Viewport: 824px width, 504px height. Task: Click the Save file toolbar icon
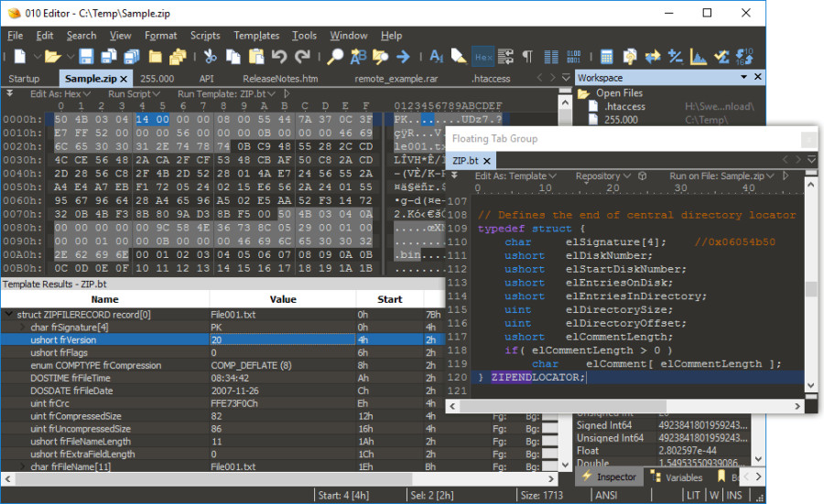coord(86,56)
